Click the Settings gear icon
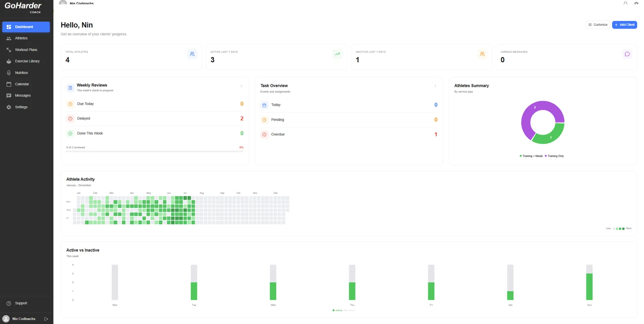 coord(9,107)
